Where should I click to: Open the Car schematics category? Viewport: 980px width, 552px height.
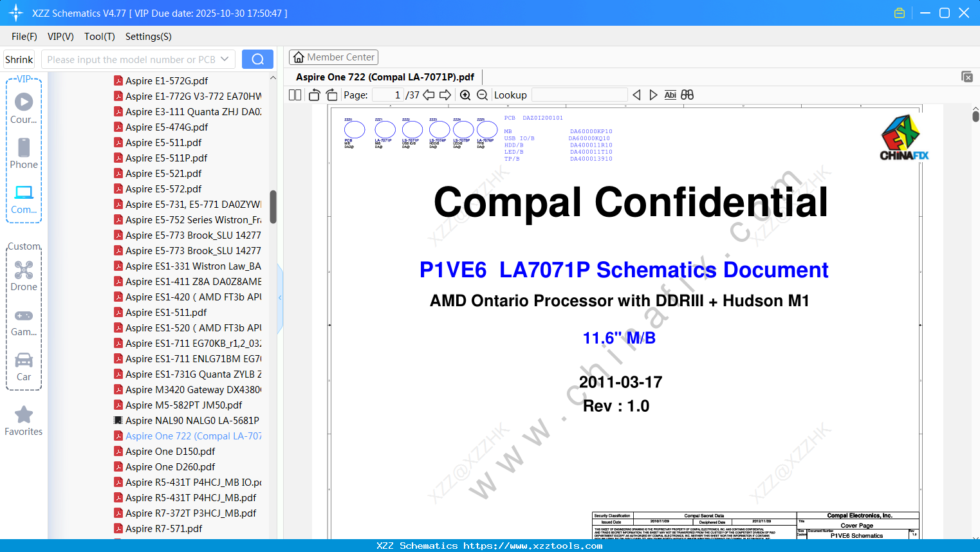24,366
